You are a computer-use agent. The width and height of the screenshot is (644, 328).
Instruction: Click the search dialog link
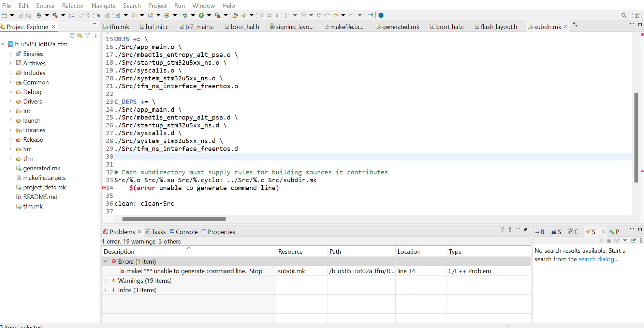point(597,259)
